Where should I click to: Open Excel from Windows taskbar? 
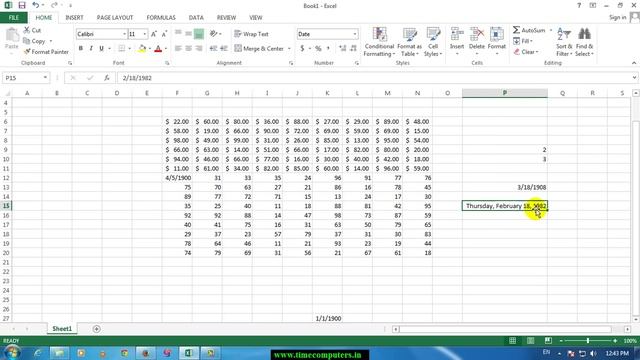(189, 353)
